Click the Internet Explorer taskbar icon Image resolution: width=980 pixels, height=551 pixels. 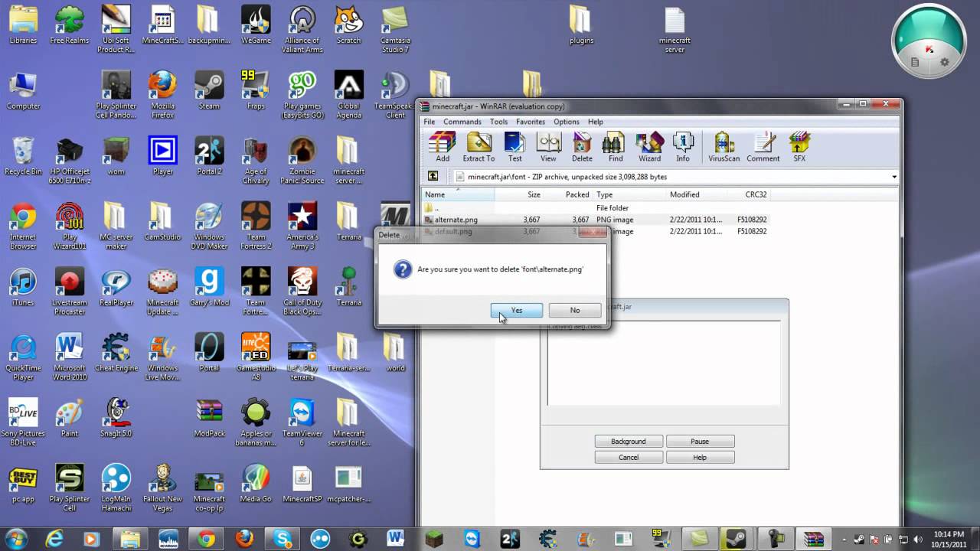(54, 539)
